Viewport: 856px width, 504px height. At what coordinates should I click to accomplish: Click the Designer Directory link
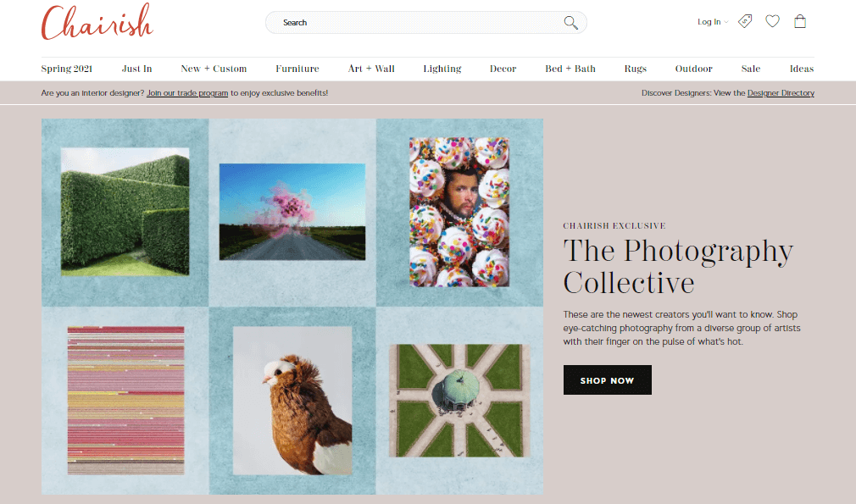(x=781, y=93)
